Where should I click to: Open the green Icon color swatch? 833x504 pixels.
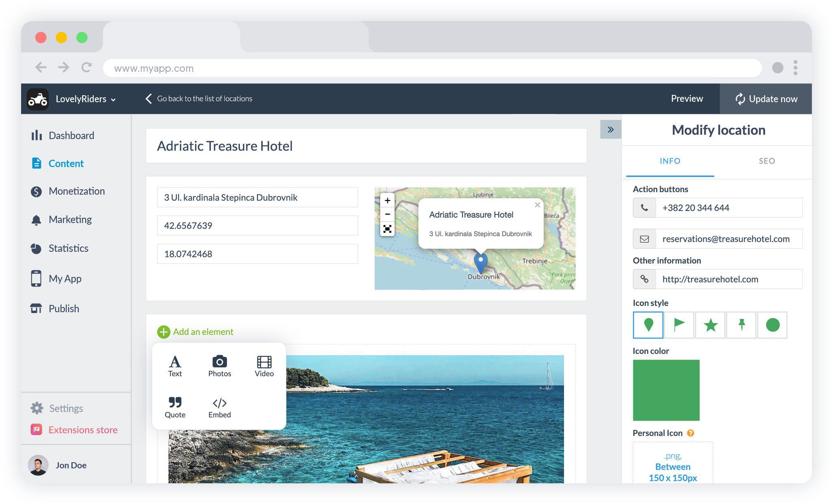pyautogui.click(x=666, y=390)
